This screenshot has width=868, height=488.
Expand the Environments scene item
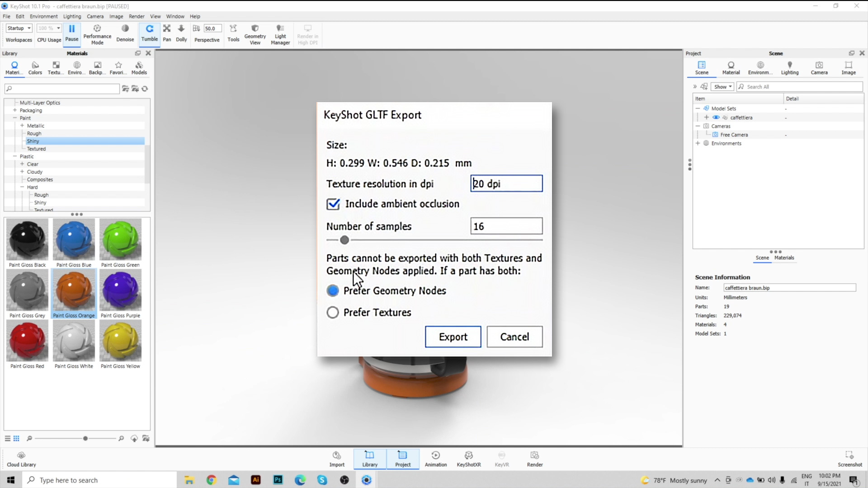[698, 143]
